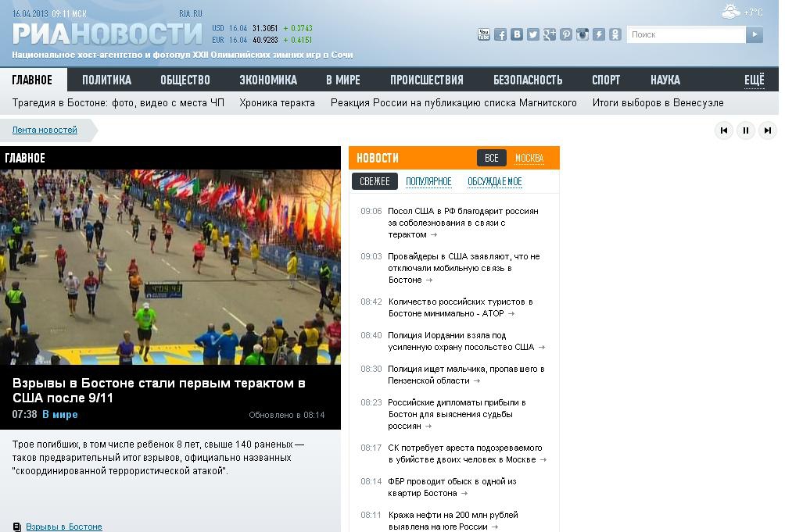Open the VKontakte social icon

(x=517, y=34)
